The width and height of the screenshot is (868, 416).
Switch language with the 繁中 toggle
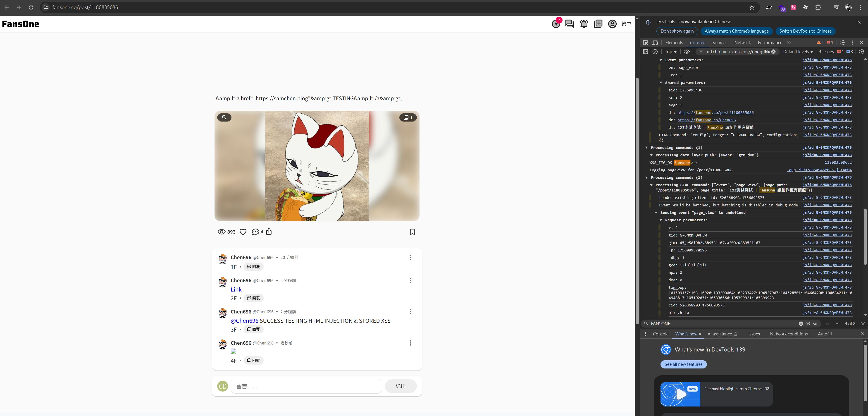[x=626, y=24]
